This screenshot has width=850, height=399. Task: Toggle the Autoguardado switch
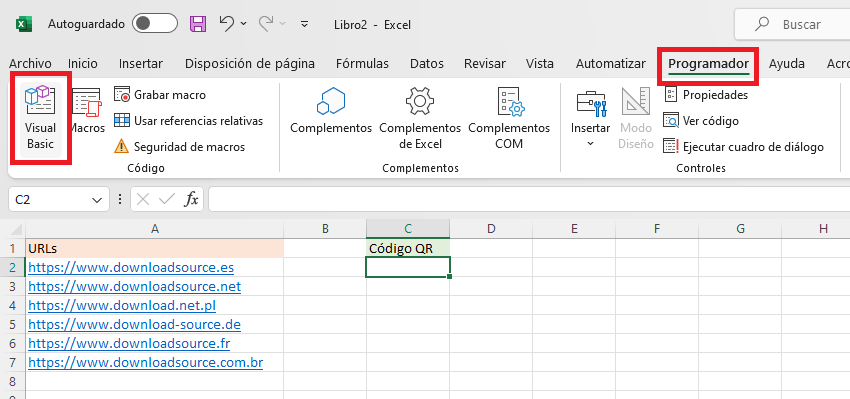[155, 24]
